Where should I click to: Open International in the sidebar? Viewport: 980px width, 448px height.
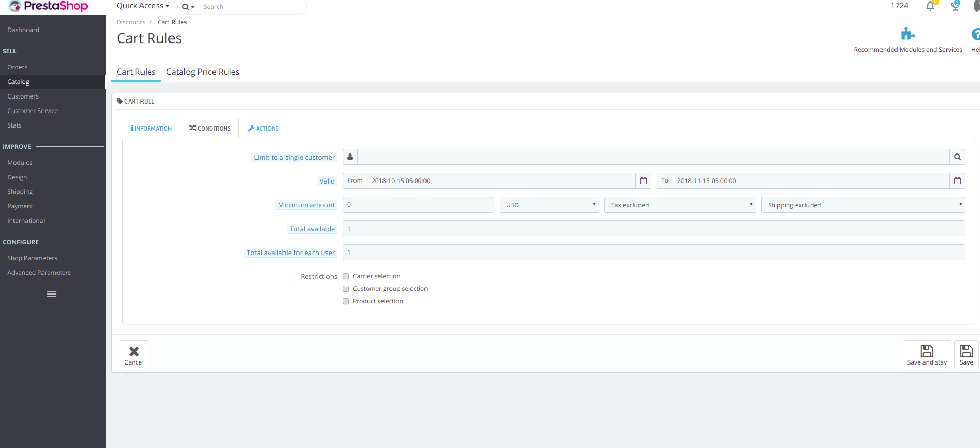[x=26, y=221]
